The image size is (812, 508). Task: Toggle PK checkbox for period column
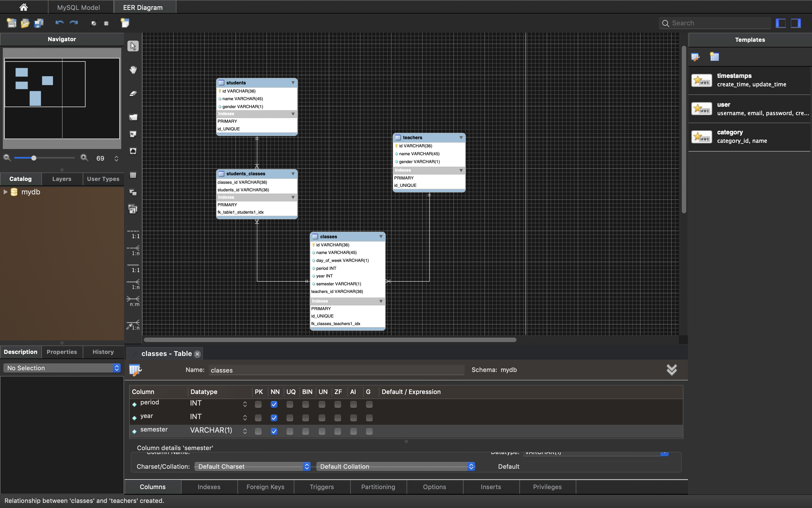[258, 404]
